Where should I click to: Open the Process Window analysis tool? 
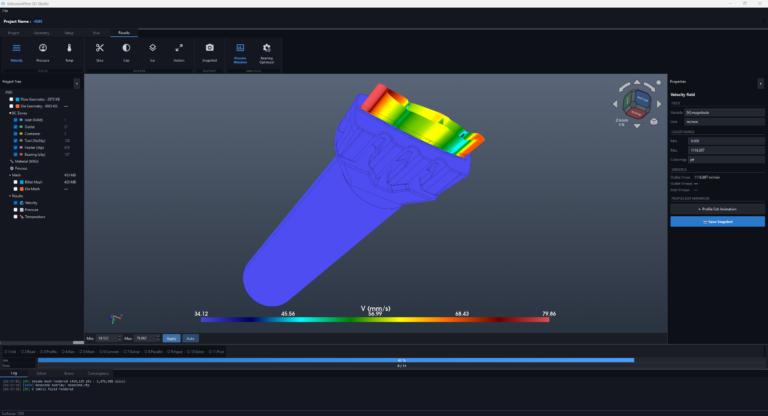click(x=240, y=48)
